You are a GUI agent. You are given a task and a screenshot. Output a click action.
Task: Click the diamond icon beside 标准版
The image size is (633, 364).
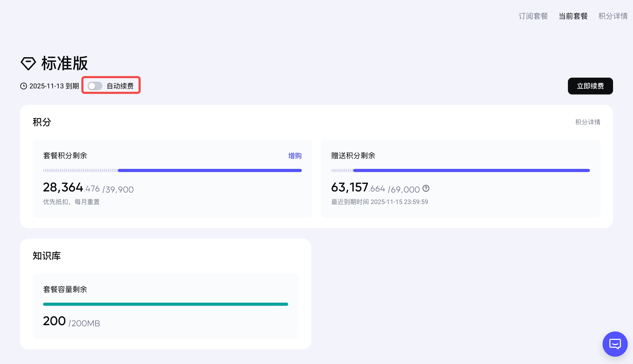click(28, 63)
